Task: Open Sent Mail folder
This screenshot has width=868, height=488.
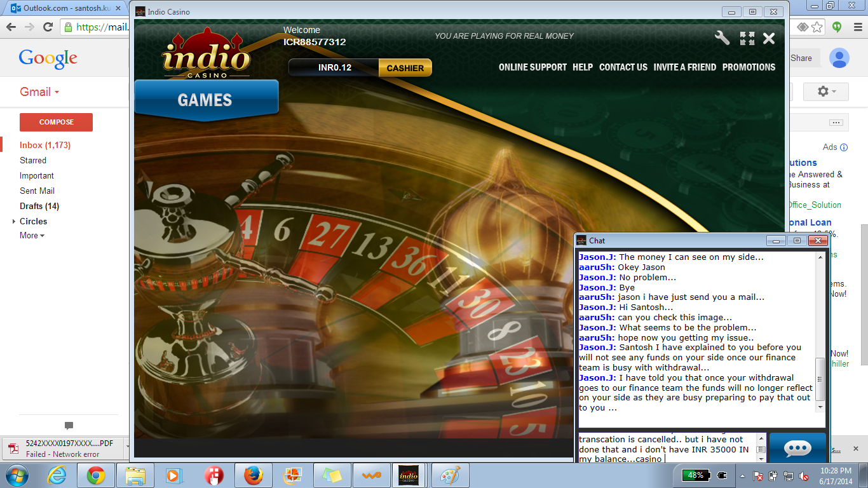Action: (x=37, y=191)
